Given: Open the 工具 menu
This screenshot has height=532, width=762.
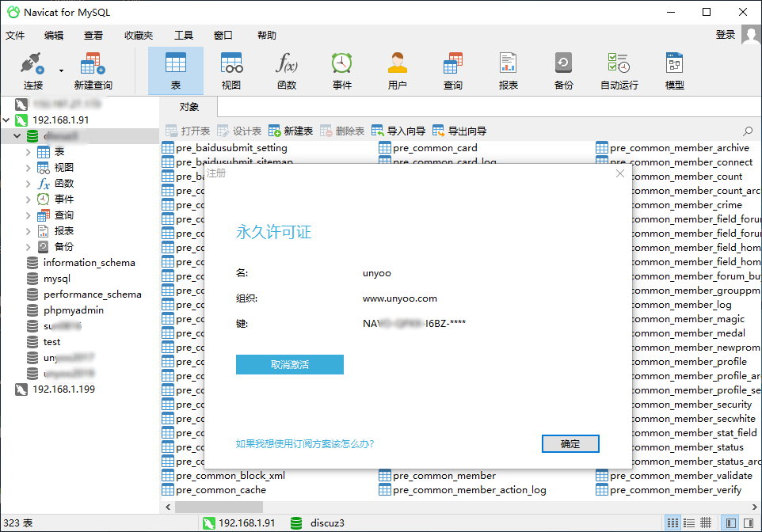Looking at the screenshot, I should (x=184, y=35).
